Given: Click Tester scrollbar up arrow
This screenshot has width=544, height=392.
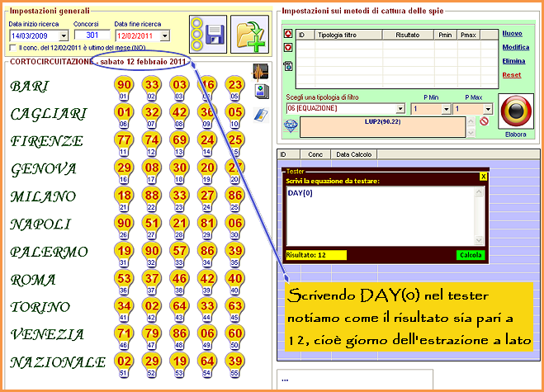Looking at the screenshot, I should [479, 191].
